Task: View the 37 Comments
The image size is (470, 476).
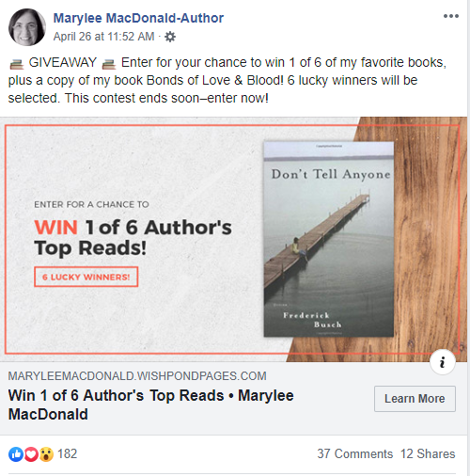Action: (x=354, y=453)
